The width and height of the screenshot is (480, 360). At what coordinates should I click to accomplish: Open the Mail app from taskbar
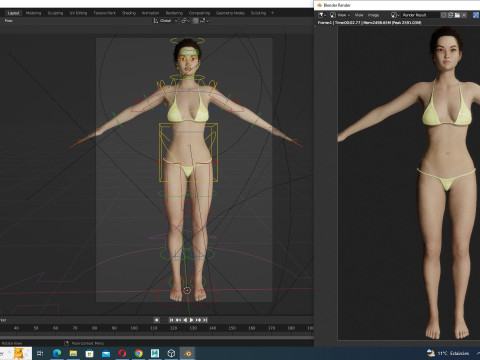106,353
